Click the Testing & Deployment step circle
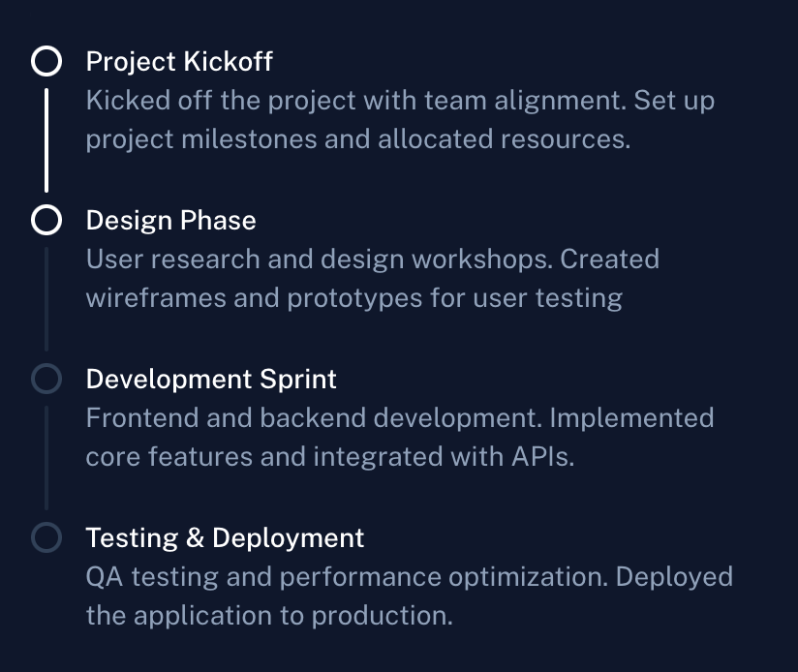 tap(46, 537)
